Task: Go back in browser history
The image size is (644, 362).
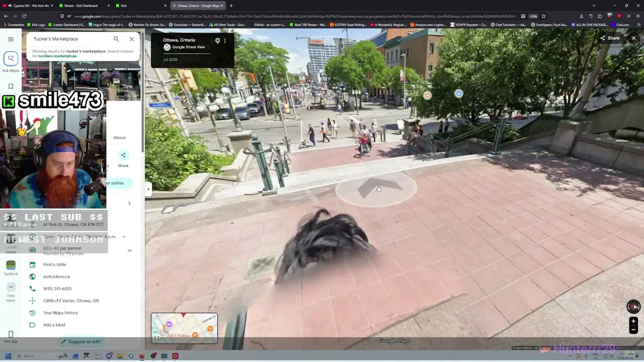Action: [6, 16]
